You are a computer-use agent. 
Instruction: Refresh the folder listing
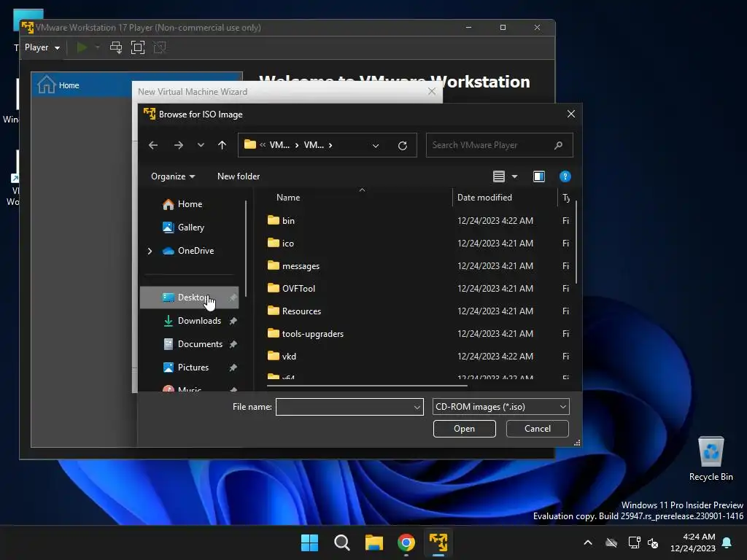pos(403,146)
